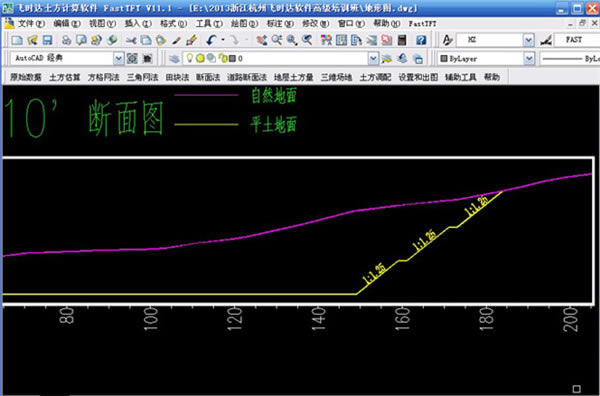Click the blue Help question-mark icon
The height and width of the screenshot is (396, 600).
point(421,40)
